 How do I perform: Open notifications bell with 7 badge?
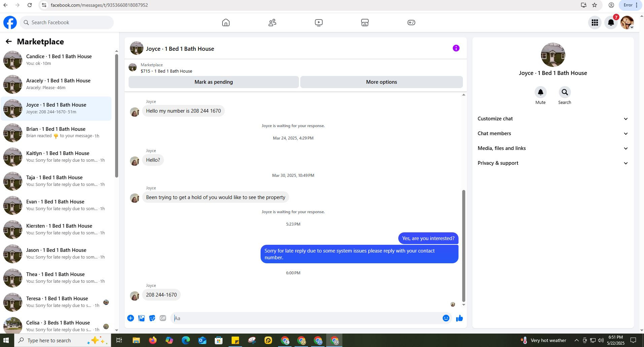(611, 23)
